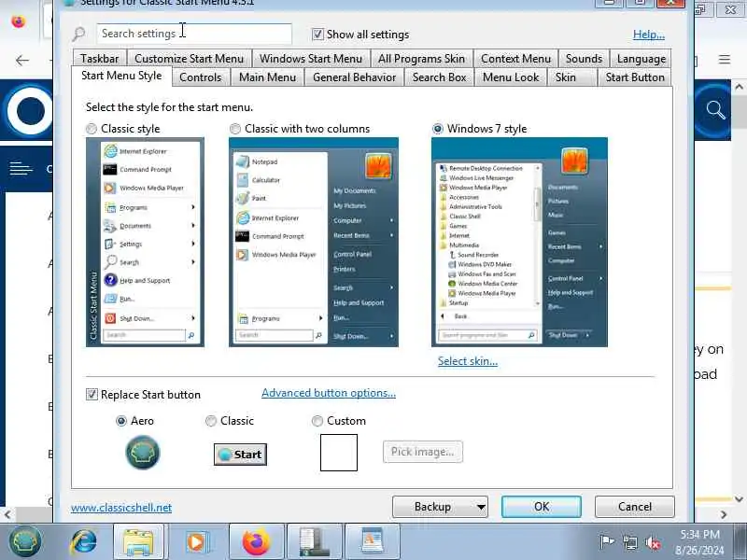747x560 pixels.
Task: Open the Help... link
Action: tap(648, 35)
